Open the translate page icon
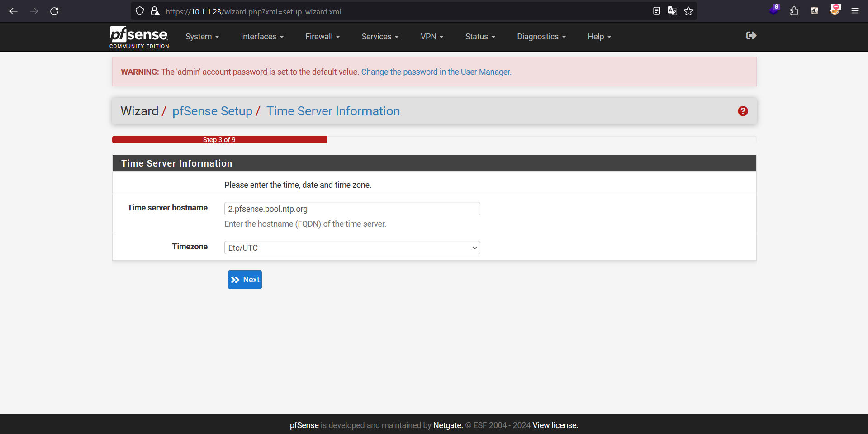 [x=673, y=11]
